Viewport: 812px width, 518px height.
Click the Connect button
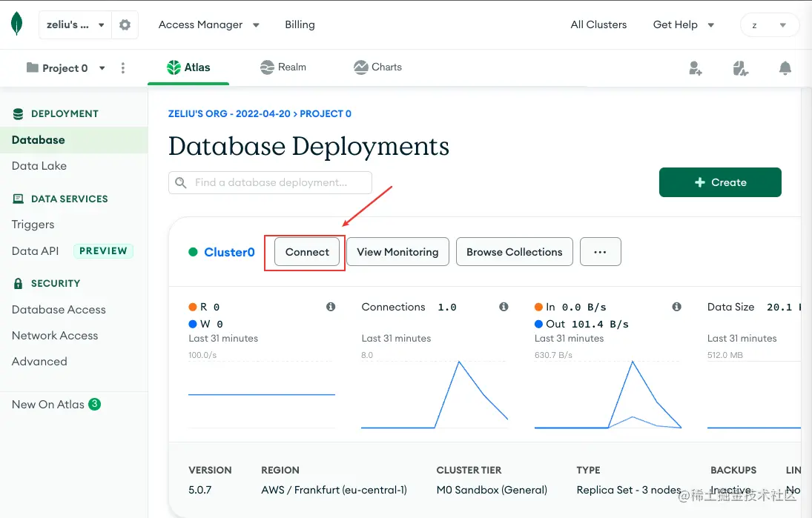coord(306,252)
